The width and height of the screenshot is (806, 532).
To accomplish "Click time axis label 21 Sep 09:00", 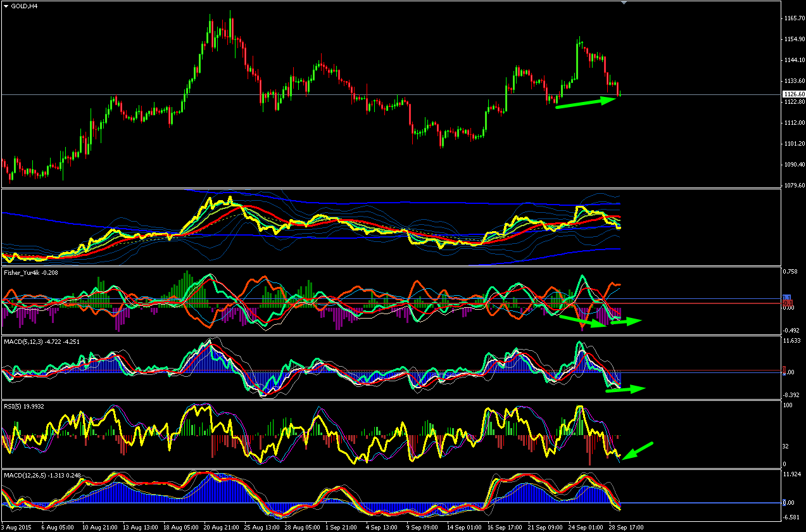I will (x=546, y=527).
